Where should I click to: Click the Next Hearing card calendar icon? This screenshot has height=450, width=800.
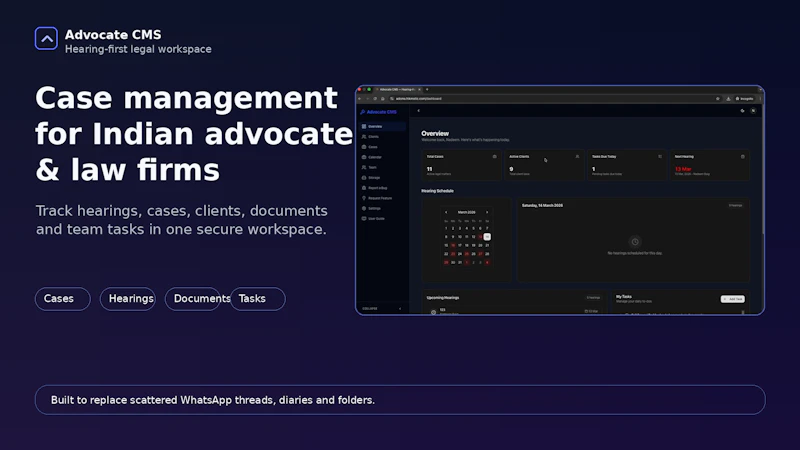[742, 157]
